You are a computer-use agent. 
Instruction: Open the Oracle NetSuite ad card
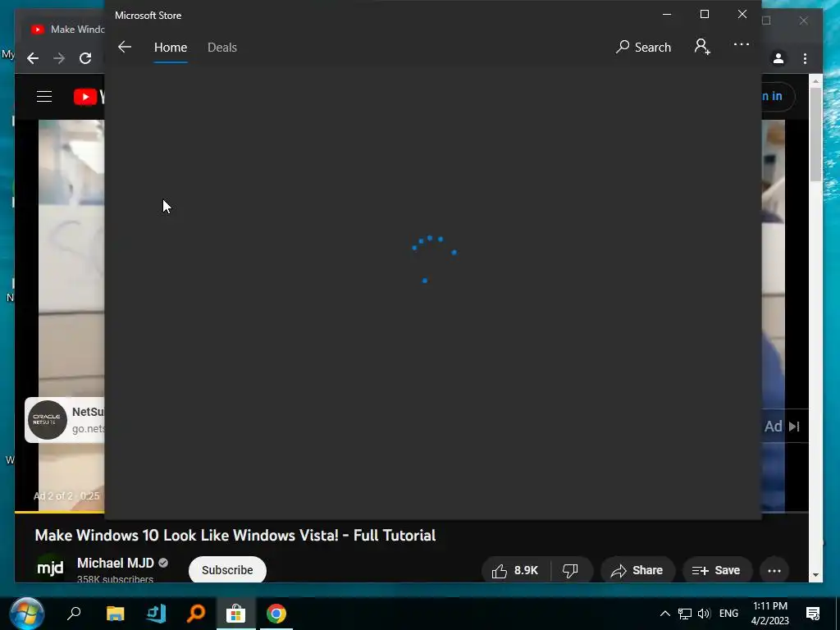point(65,420)
